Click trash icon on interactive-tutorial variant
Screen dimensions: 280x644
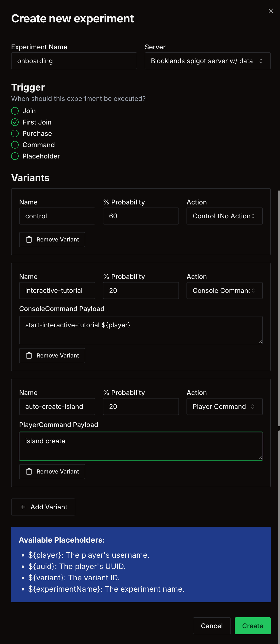click(x=29, y=356)
